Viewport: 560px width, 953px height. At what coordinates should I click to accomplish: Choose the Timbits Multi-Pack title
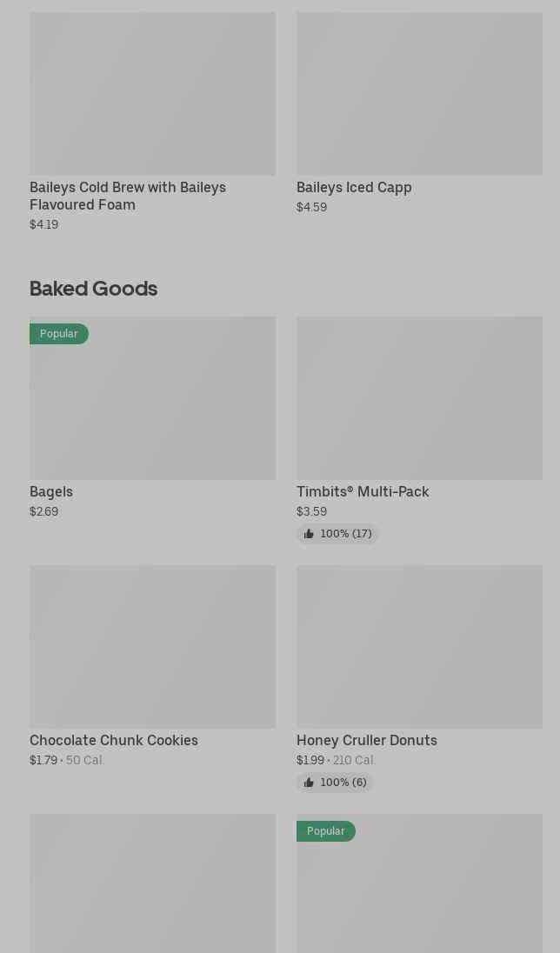coord(363,491)
